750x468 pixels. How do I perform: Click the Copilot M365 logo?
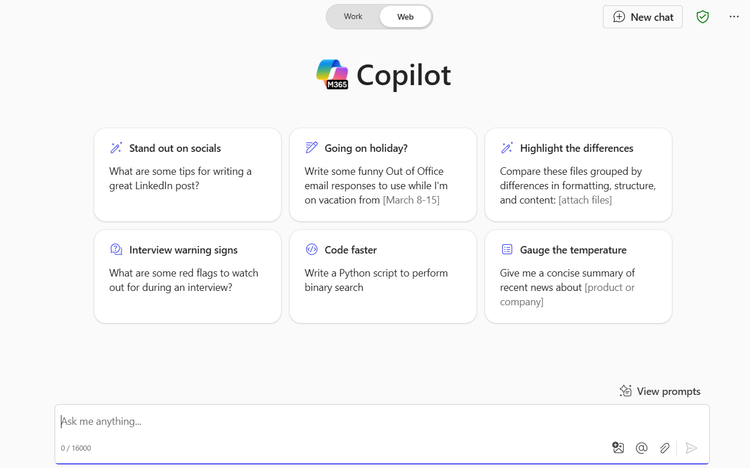coord(332,75)
